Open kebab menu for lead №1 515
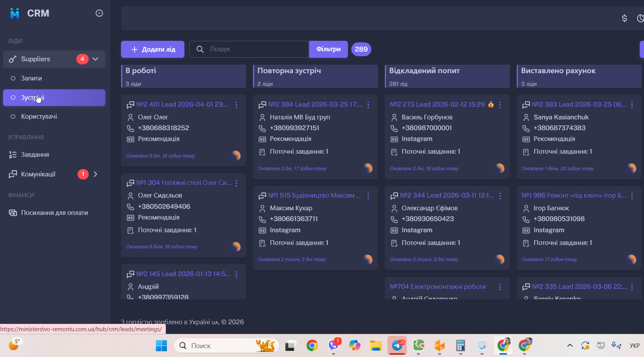The height and width of the screenshot is (357, 644). (368, 196)
